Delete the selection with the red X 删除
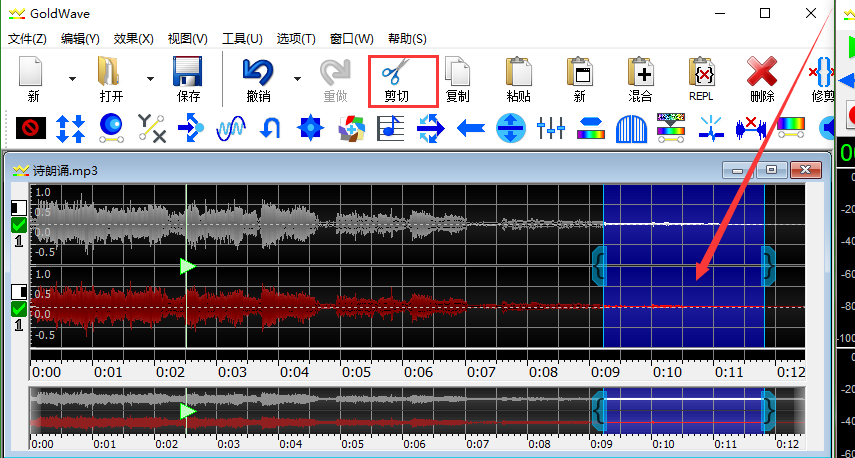This screenshot has height=458, width=855. click(762, 79)
